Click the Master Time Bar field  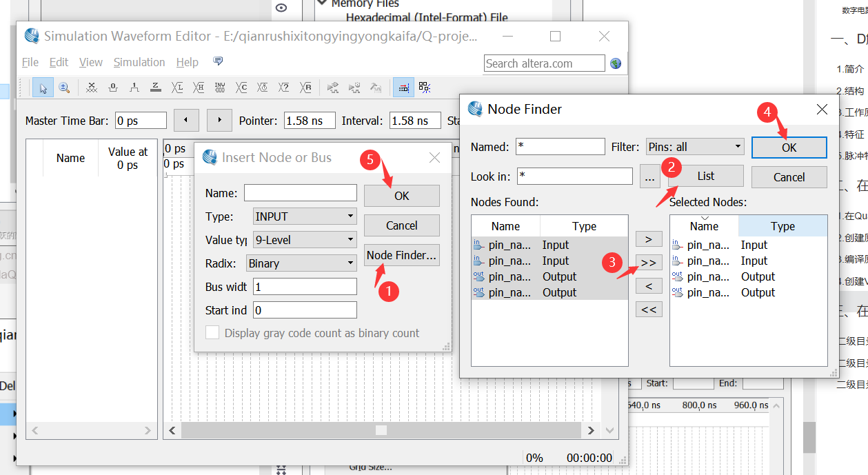(x=141, y=121)
